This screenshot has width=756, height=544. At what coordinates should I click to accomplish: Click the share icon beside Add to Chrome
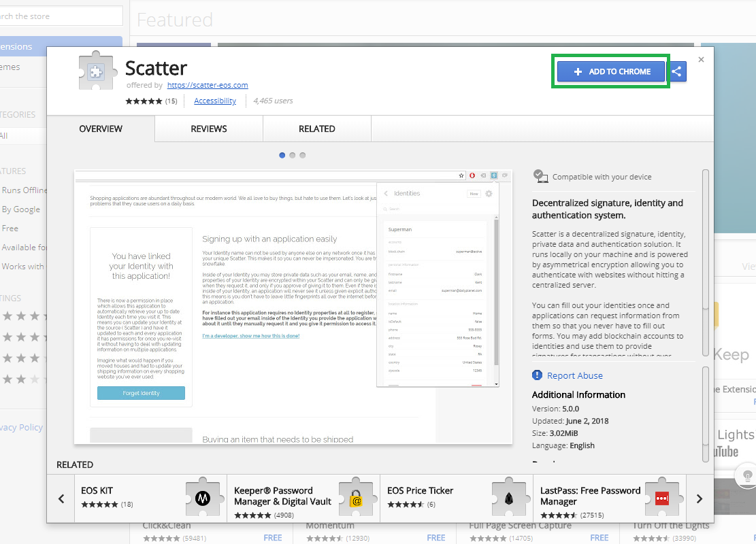pyautogui.click(x=676, y=71)
